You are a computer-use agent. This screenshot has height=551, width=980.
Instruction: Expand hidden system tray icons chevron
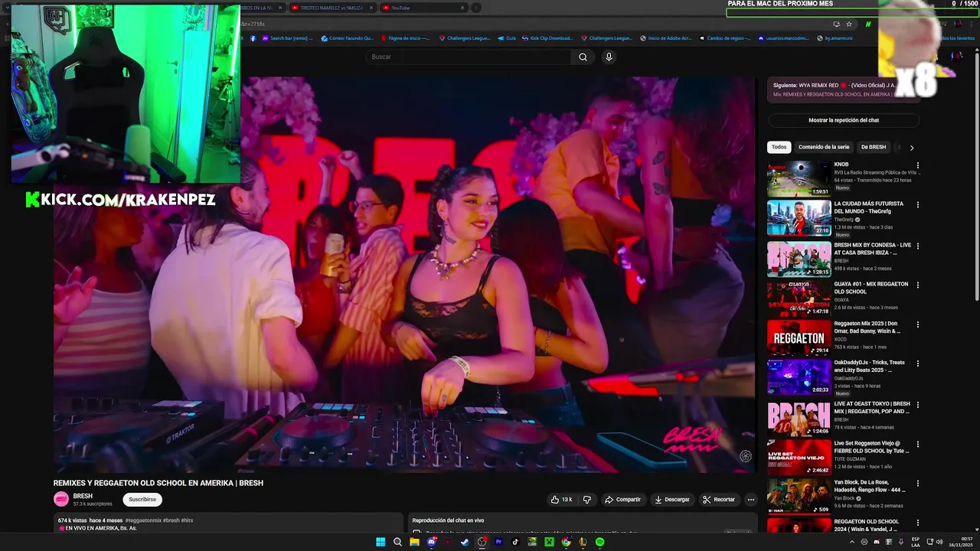(854, 542)
